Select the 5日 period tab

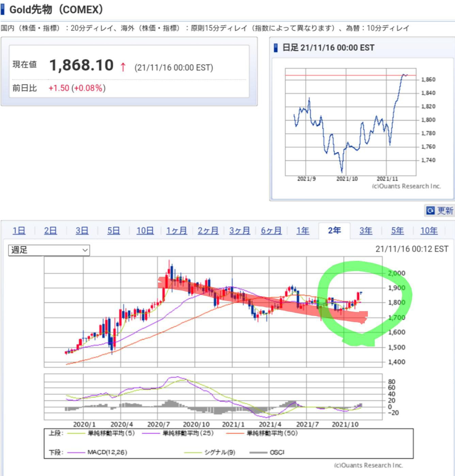tap(114, 231)
